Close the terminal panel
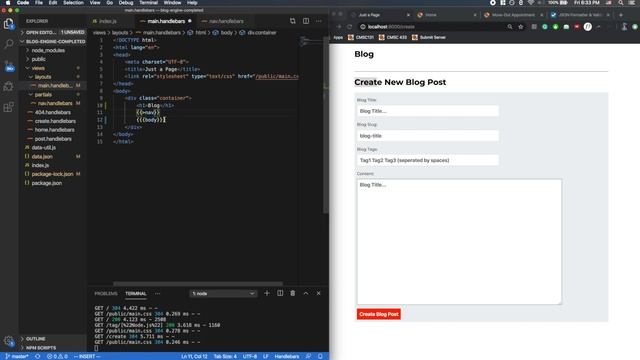 [x=319, y=293]
